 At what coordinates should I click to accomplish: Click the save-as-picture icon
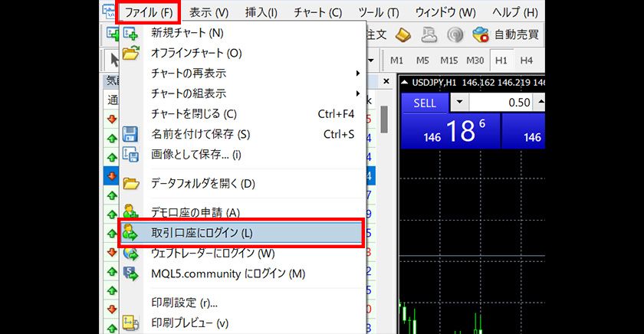131,155
